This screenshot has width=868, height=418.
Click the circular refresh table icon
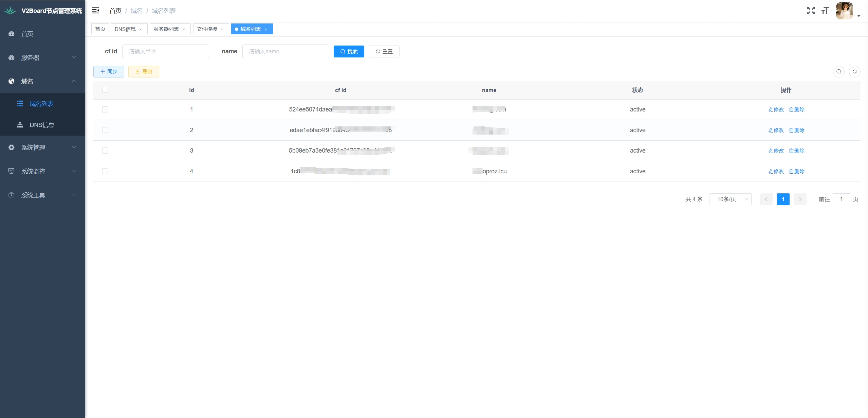(854, 71)
